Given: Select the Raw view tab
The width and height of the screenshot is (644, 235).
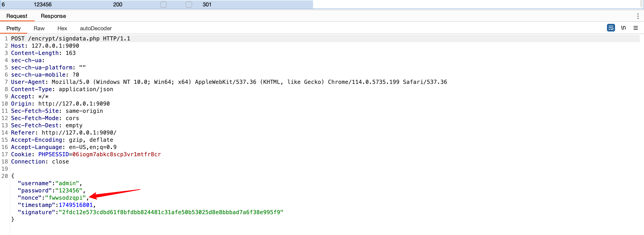Looking at the screenshot, I should click(x=39, y=28).
